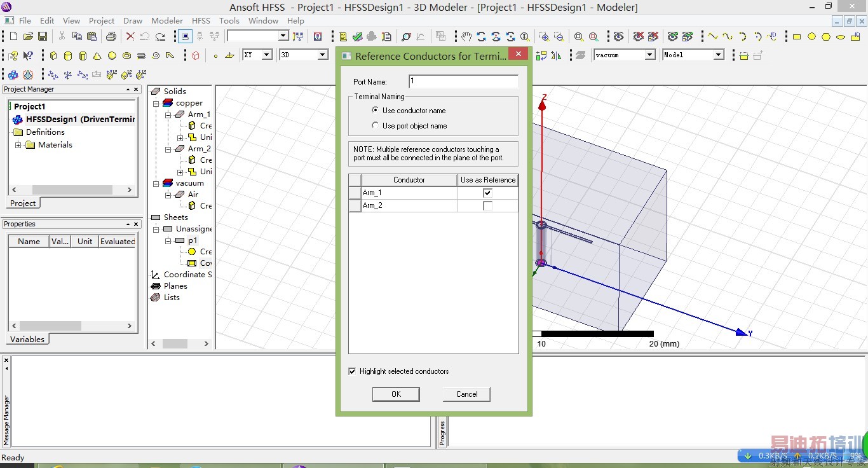Click OK in the Reference Conductors dialog
Image resolution: width=868 pixels, height=468 pixels.
(396, 394)
